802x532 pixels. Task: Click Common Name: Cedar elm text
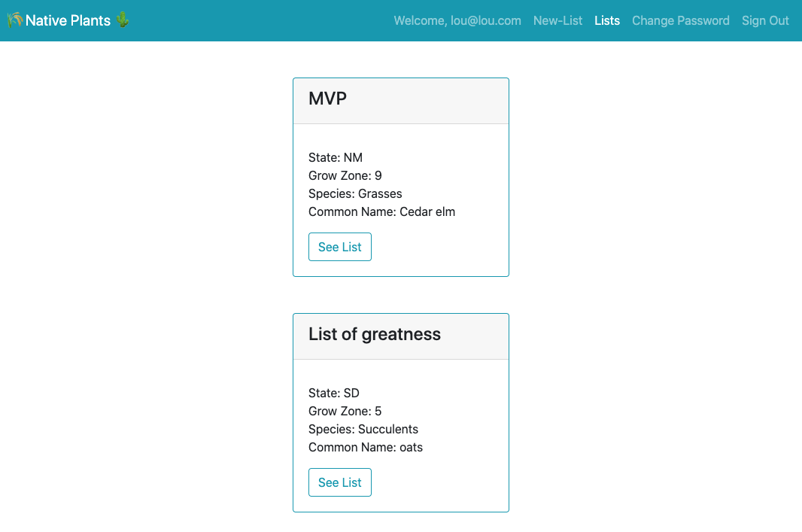[381, 211]
